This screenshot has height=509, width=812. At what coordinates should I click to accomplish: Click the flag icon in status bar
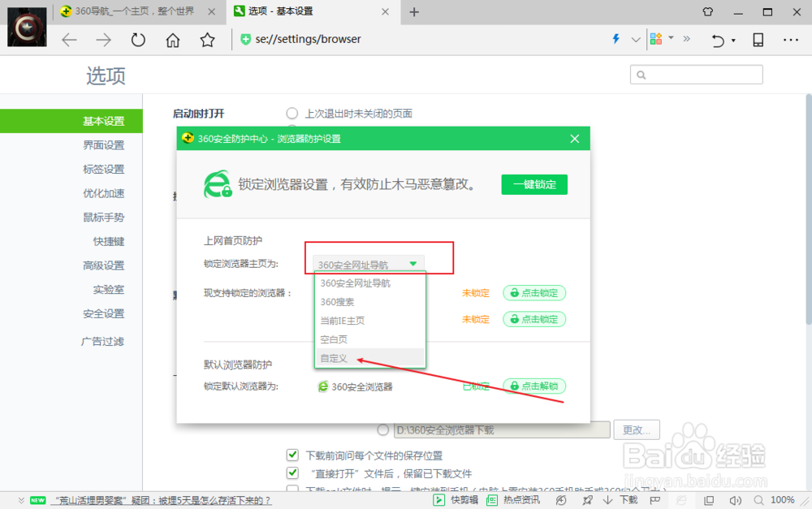[x=655, y=500]
